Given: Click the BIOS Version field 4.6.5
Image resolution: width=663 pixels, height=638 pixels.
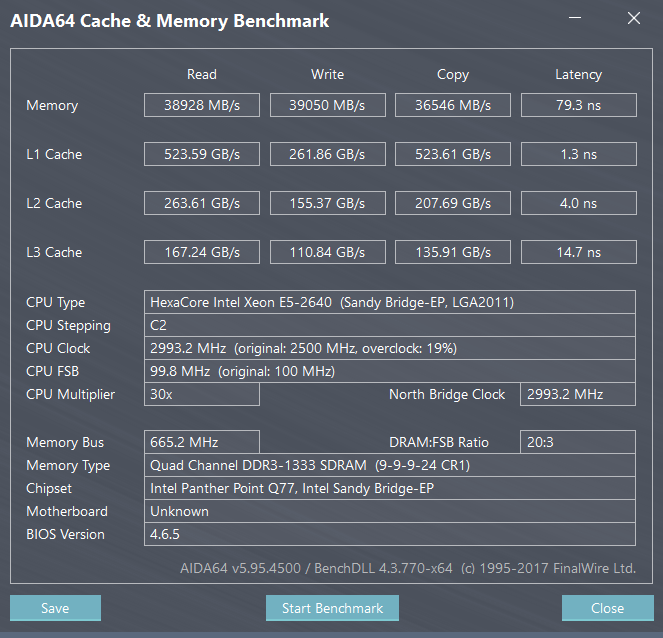Looking at the screenshot, I should point(390,534).
